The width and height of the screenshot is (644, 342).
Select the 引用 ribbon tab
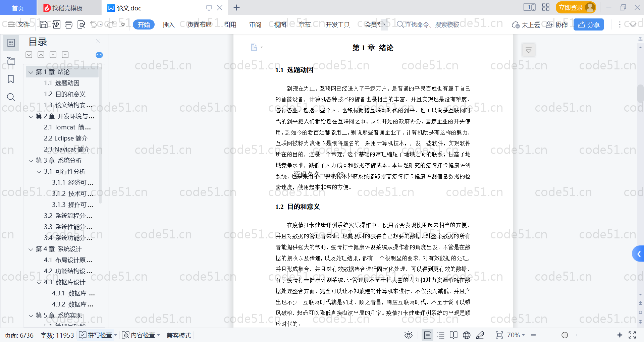(230, 24)
